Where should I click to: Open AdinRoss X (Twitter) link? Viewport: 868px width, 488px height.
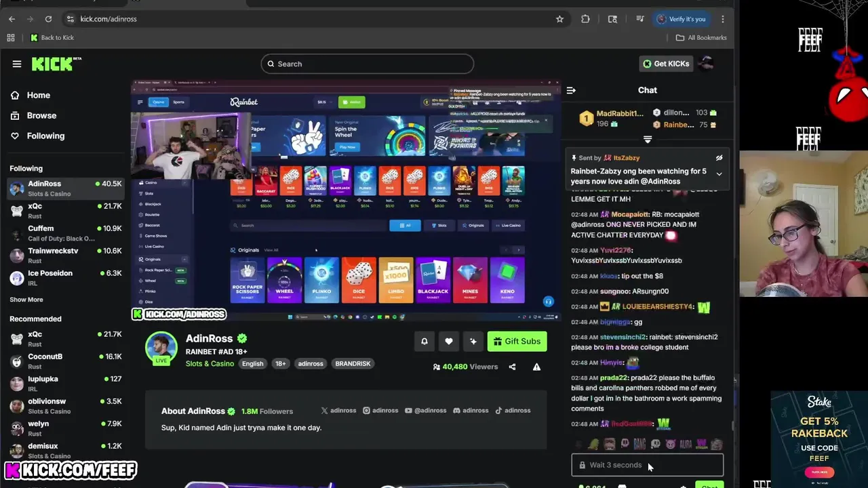pyautogui.click(x=338, y=411)
